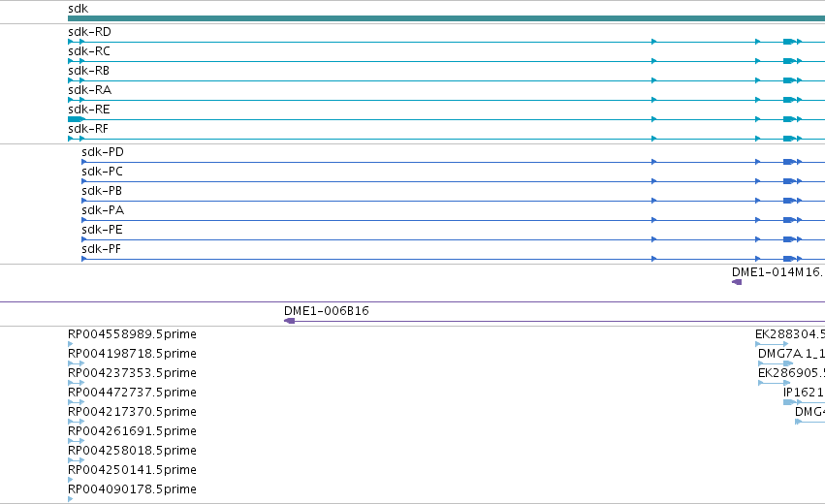
Task: Click the purple DME1-006B16 arrow head
Action: click(289, 321)
